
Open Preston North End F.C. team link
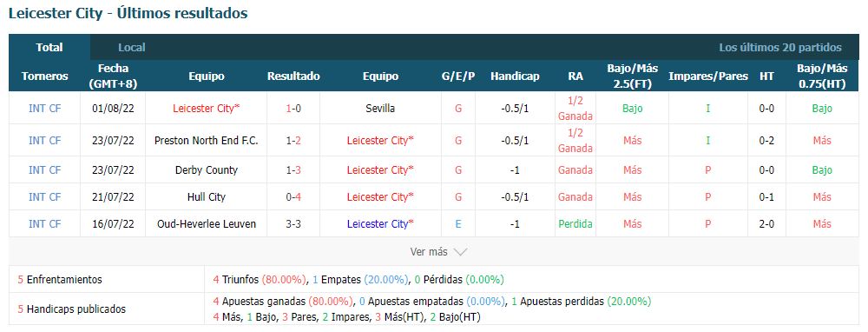[207, 141]
